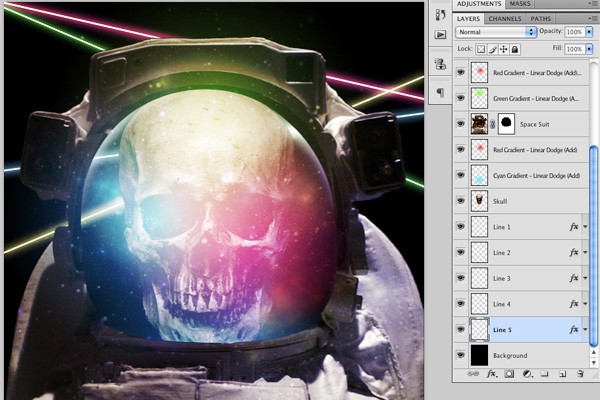Toggle visibility of Space Suit layer

tap(461, 124)
